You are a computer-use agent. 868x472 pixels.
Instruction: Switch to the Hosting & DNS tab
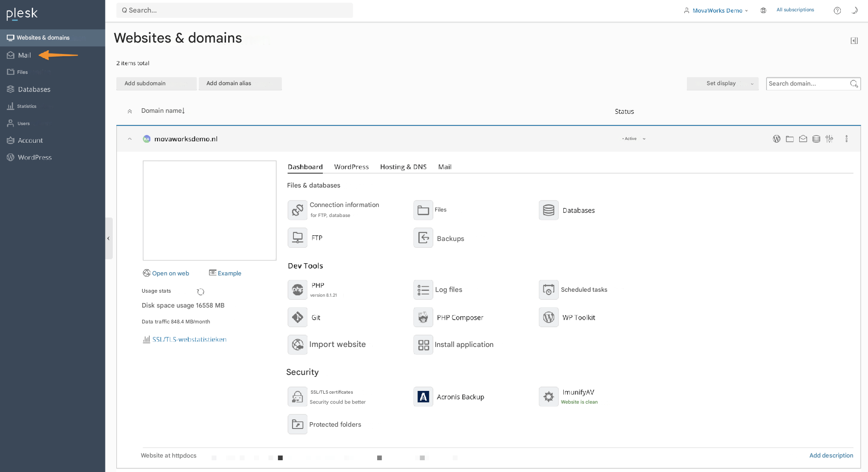(x=403, y=167)
